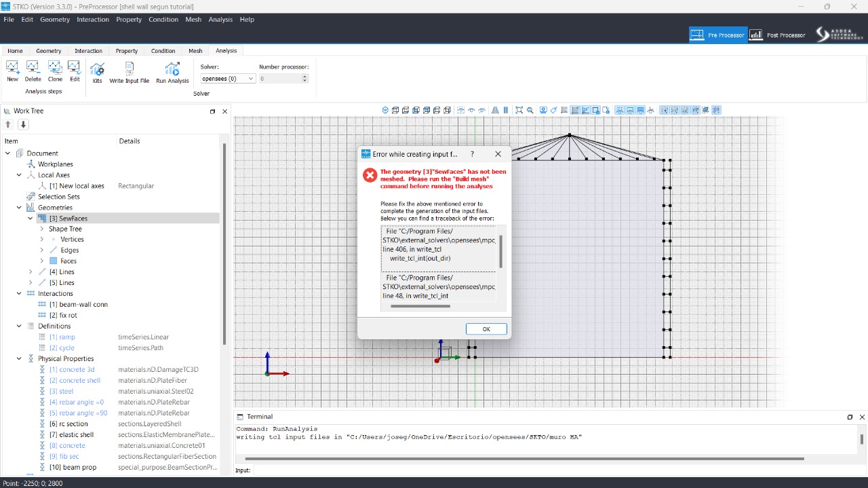The image size is (868, 488).
Task: Select the [6] rc section property
Action: pos(68,424)
